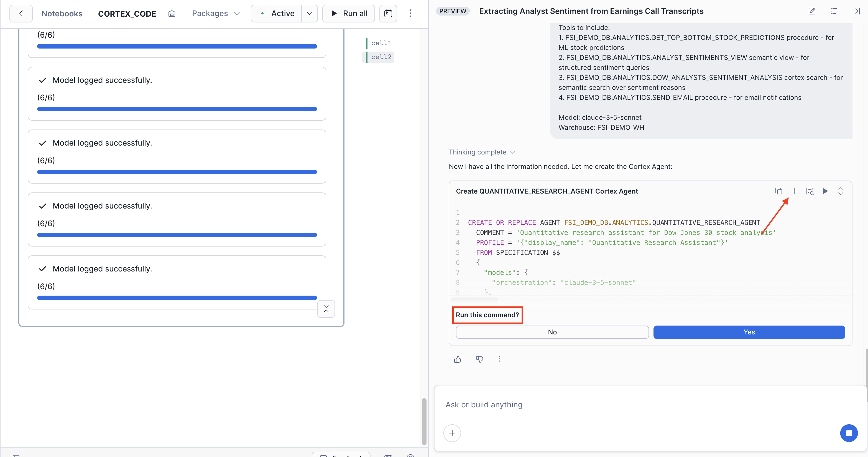This screenshot has width=868, height=457.
Task: Click the CORTEX_CODE notebook title
Action: [127, 14]
